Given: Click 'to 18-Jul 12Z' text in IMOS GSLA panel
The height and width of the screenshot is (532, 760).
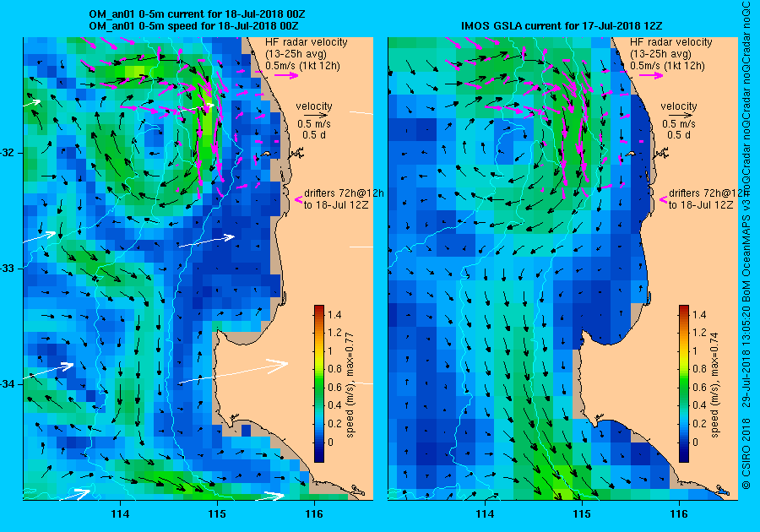Looking at the screenshot, I should (701, 205).
